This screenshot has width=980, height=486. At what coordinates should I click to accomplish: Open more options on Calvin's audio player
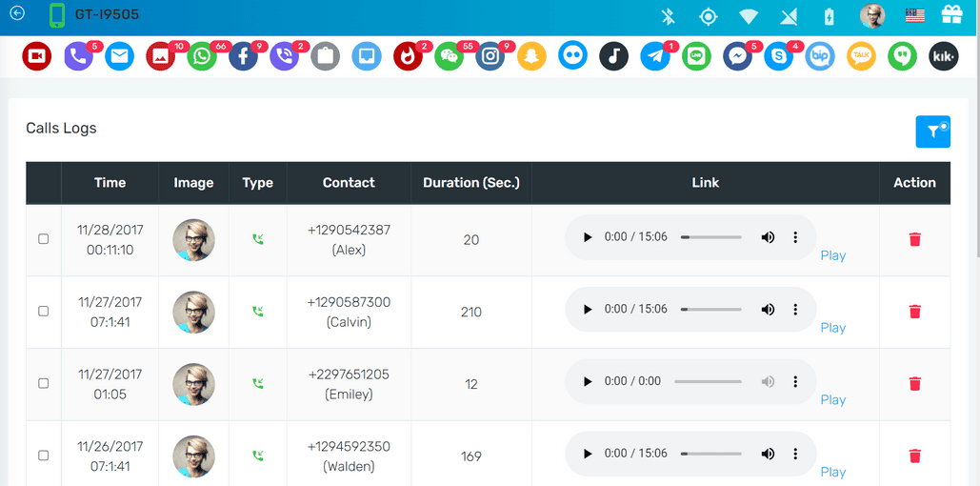tap(795, 309)
